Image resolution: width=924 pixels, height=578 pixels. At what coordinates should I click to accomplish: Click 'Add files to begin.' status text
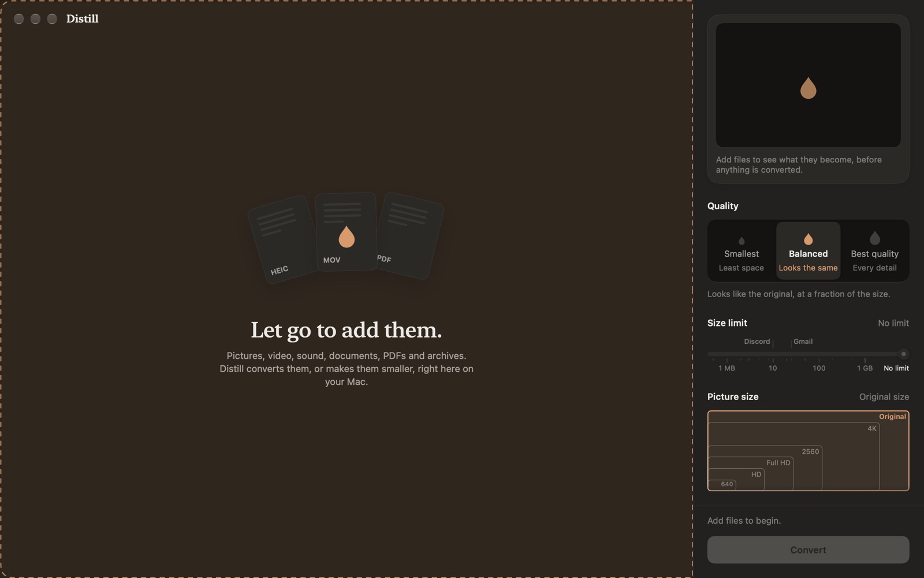click(x=744, y=521)
